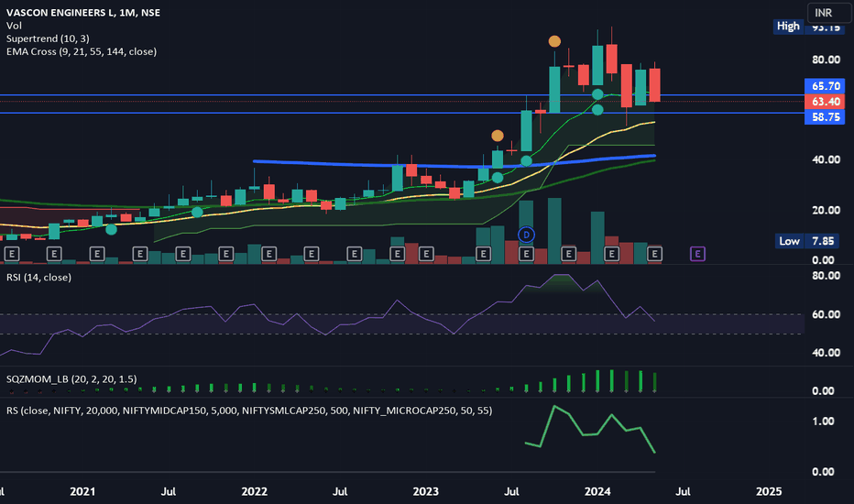854x504 pixels.
Task: Select the Vol indicator legend
Action: tap(14, 26)
